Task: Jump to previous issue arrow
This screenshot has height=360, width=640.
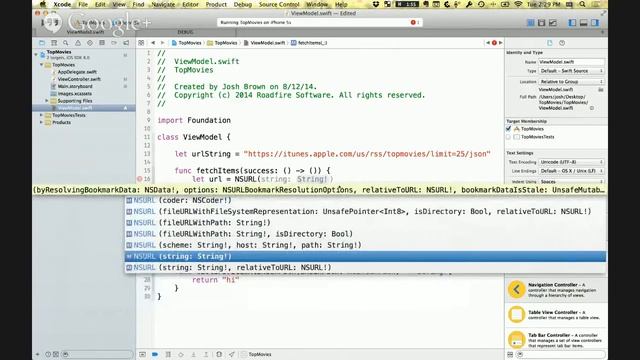Action: pyautogui.click(x=487, y=43)
